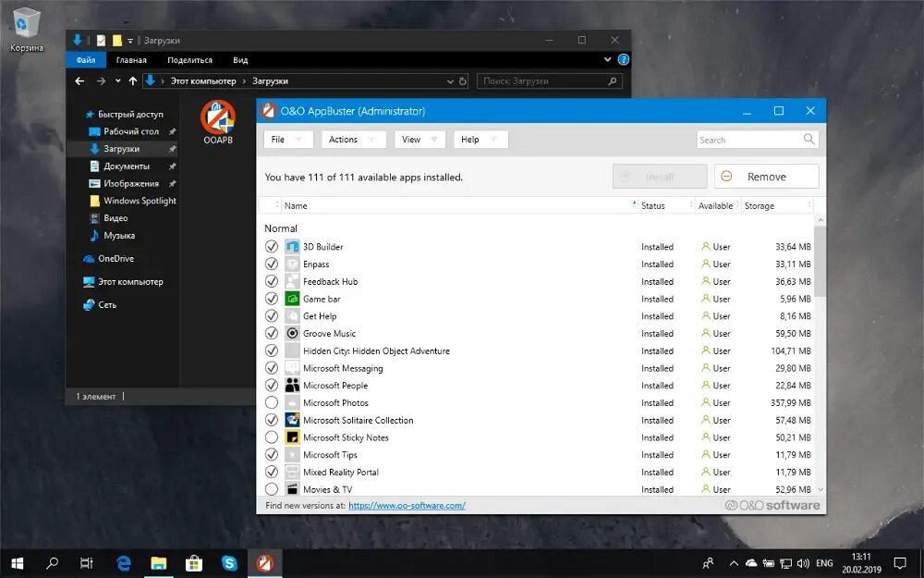Screen dimensions: 924x578
Task: Click the O&O AppBuster taskbar icon
Action: (x=264, y=562)
